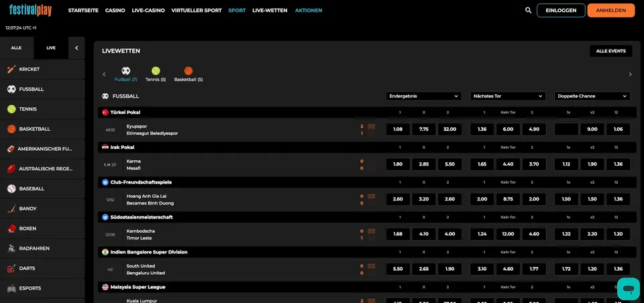The height and width of the screenshot is (303, 644).
Task: Open the LIVE-WETTEN menu item
Action: pyautogui.click(x=270, y=11)
